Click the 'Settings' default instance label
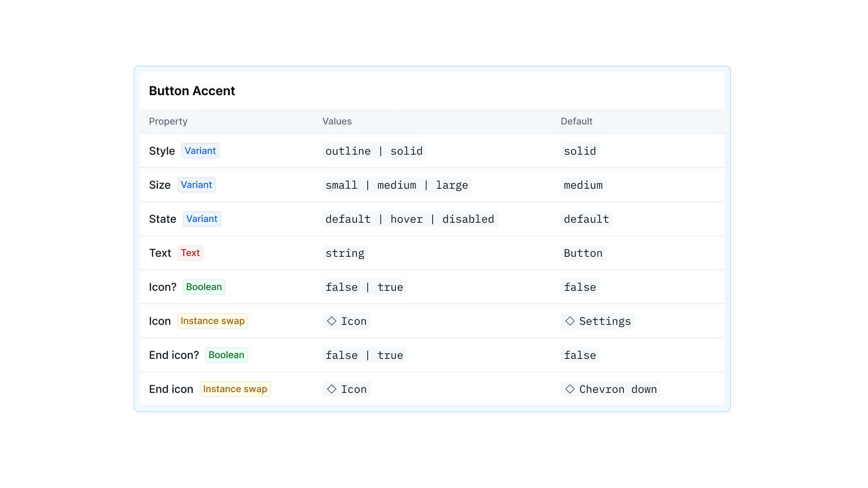 pyautogui.click(x=605, y=321)
